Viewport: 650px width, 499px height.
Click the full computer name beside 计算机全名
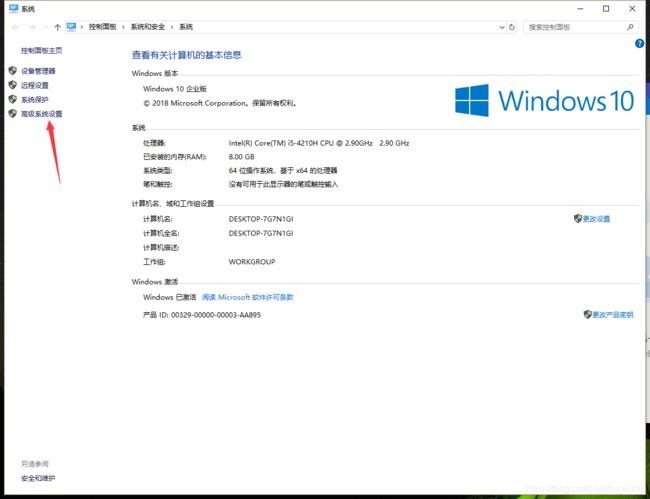[x=261, y=233]
